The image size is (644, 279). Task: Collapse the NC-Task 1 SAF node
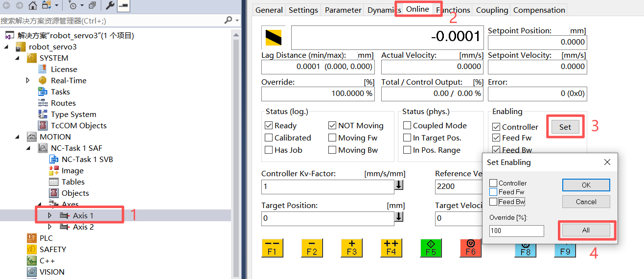[28, 148]
